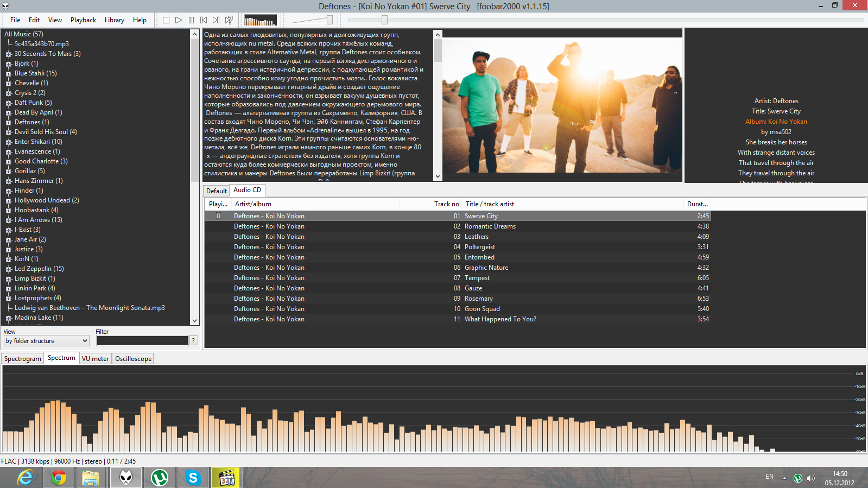The image size is (868, 488).
Task: Click the mini spectrum visualization in toolbar
Action: pos(261,20)
